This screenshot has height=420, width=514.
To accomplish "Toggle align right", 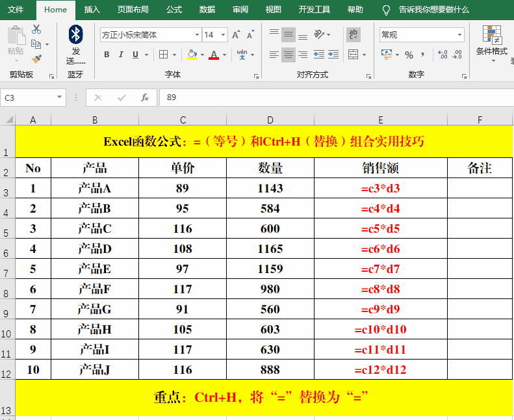I will pyautogui.click(x=303, y=55).
